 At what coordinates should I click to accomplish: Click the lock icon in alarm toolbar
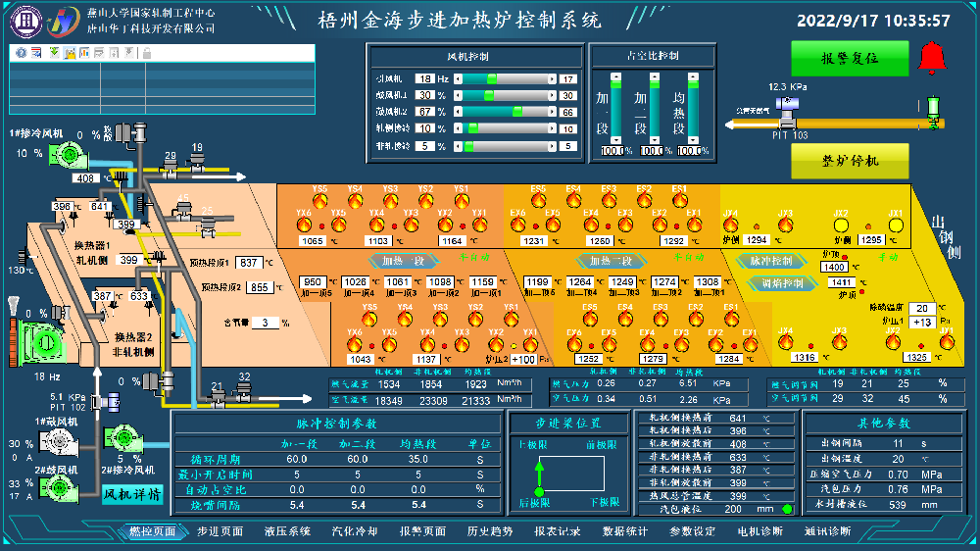pyautogui.click(x=146, y=53)
